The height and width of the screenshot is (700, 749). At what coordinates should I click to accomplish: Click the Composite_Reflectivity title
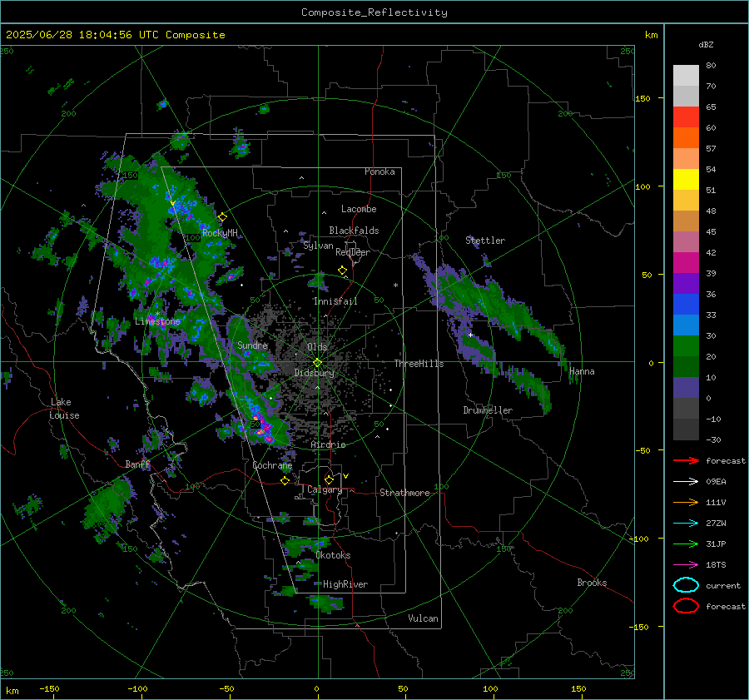(x=374, y=12)
